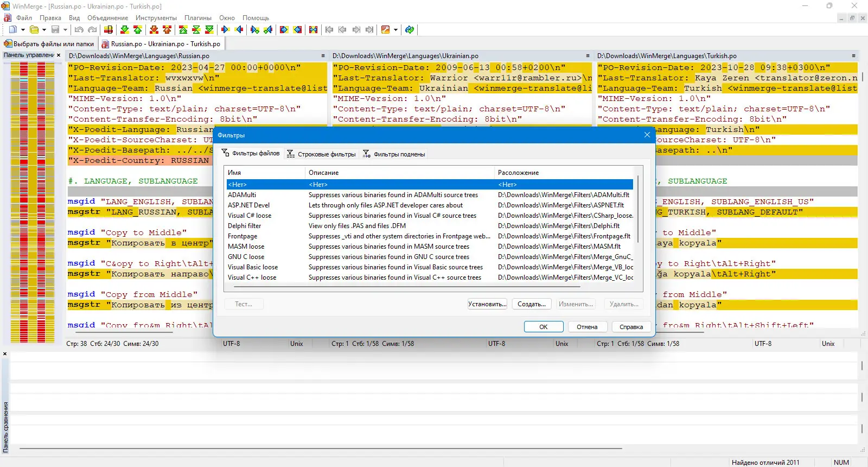Image resolution: width=868 pixels, height=467 pixels.
Task: Click the Refresh toolbar icon
Action: (410, 30)
